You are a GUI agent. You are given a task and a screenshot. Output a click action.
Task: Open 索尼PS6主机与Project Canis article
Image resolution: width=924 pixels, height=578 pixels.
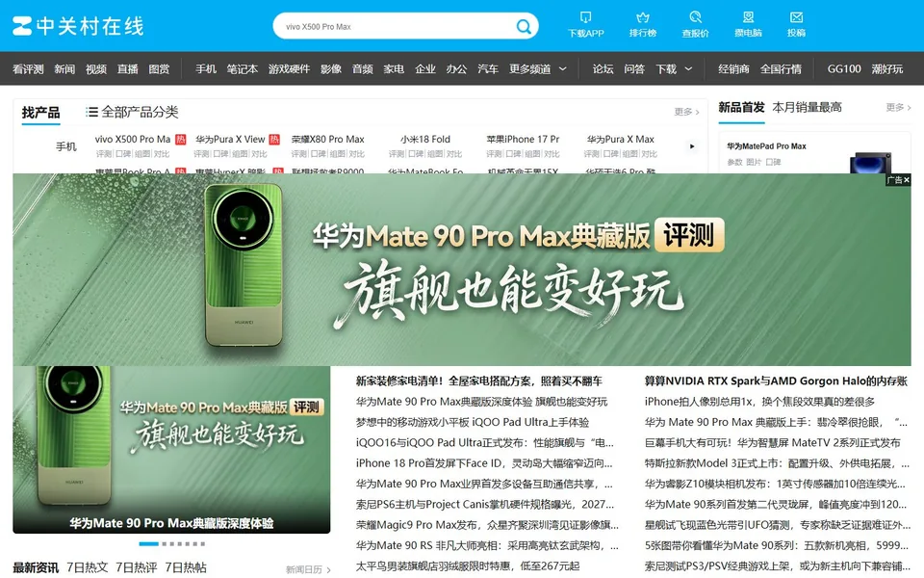click(x=485, y=504)
